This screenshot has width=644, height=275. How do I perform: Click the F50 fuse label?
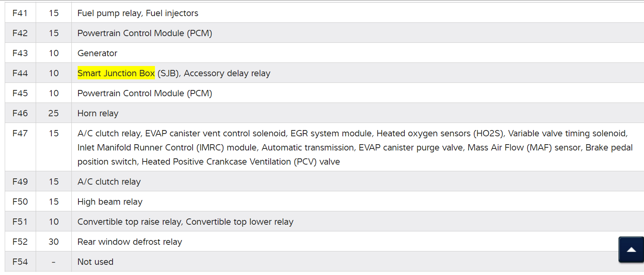(x=20, y=202)
